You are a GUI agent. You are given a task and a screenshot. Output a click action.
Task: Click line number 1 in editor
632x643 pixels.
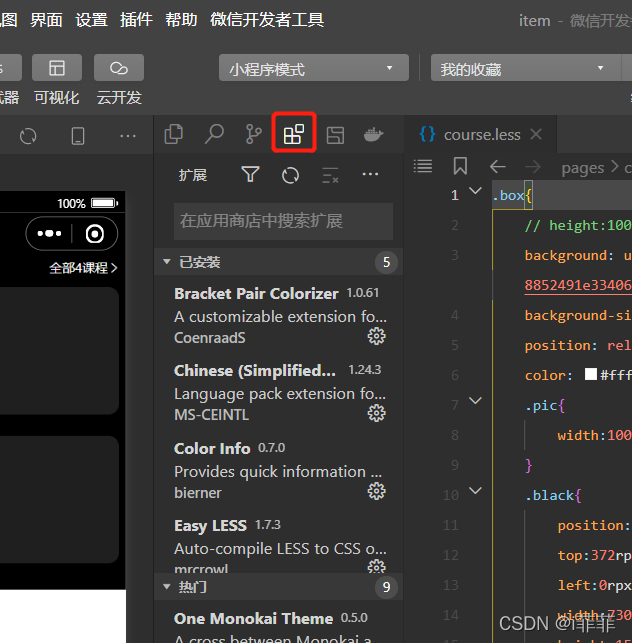[x=454, y=195]
